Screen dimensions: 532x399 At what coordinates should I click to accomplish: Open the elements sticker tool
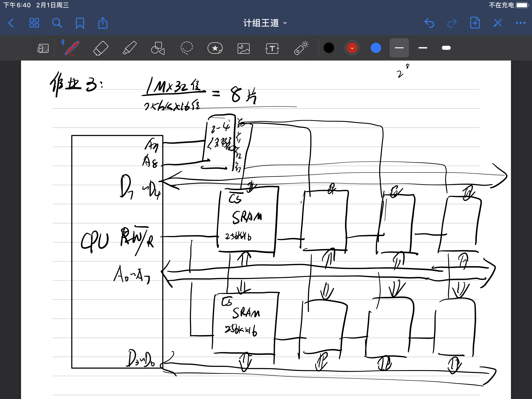215,48
